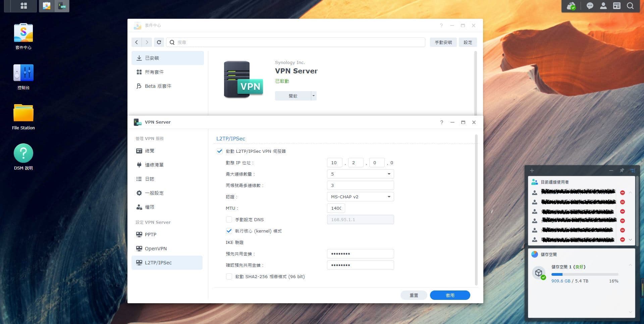Expand storage widget bottom chevron
This screenshot has width=644, height=324.
pos(630,312)
